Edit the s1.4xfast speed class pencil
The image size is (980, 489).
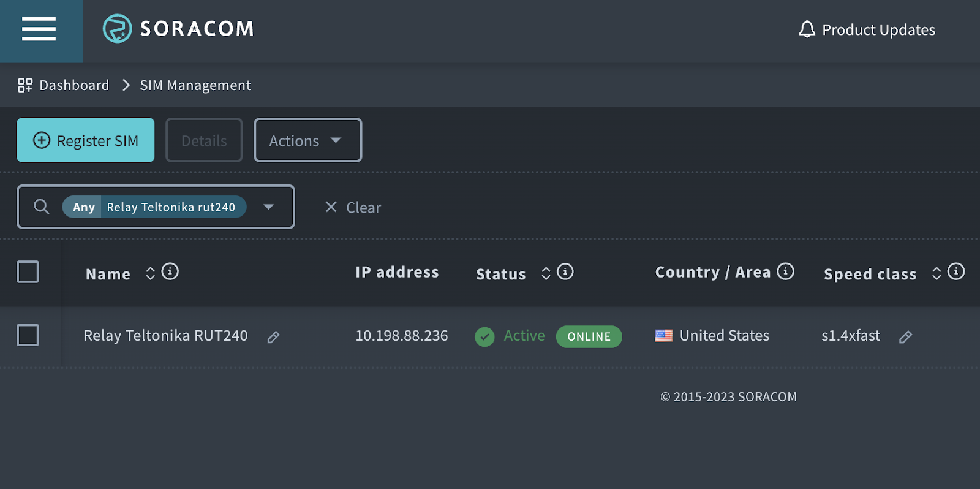point(906,337)
